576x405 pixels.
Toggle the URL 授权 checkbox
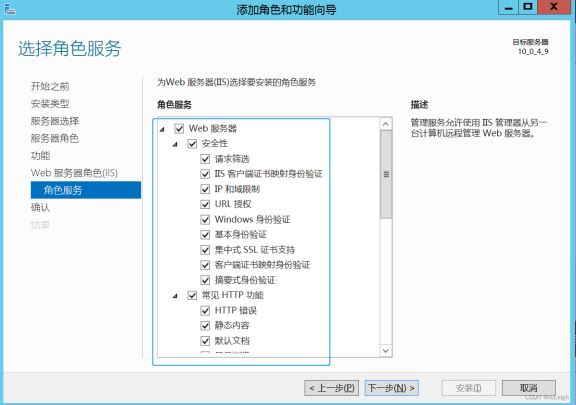coord(205,204)
